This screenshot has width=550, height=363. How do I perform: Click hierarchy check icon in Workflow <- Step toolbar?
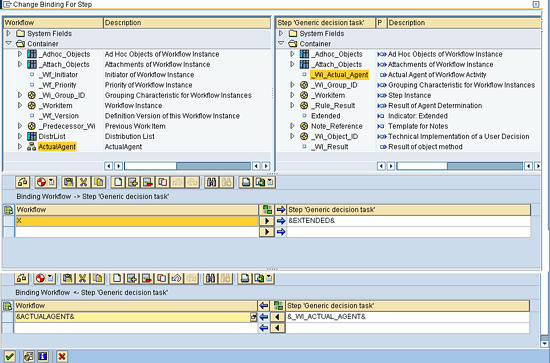21,278
